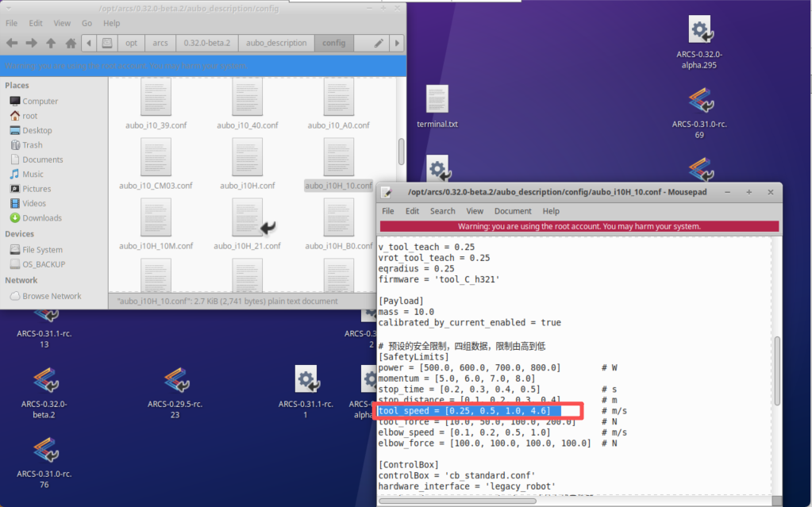Click the aubo_description path button

point(275,43)
